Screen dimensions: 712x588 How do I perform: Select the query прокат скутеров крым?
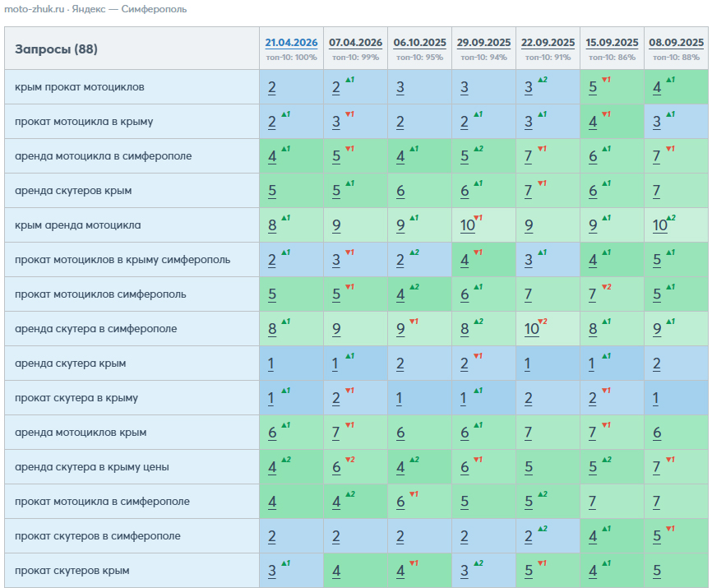point(72,570)
